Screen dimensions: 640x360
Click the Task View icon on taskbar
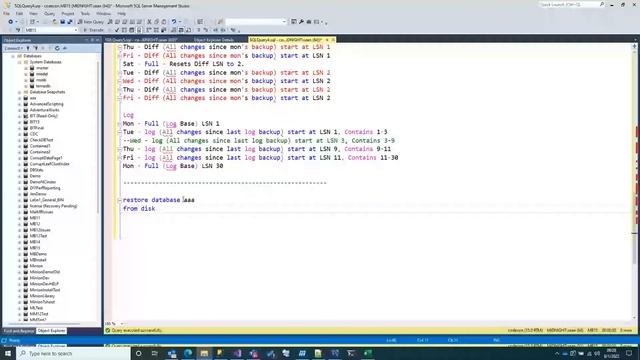click(155, 353)
